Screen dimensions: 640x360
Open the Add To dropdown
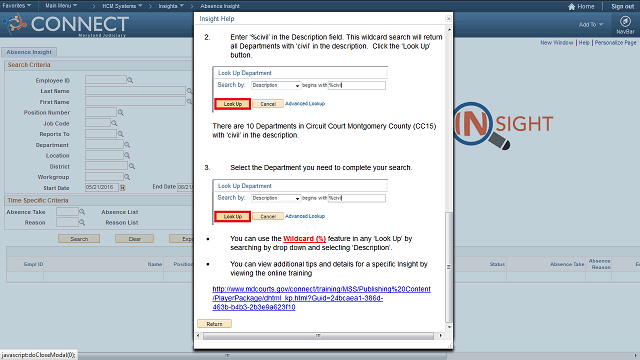coord(590,24)
